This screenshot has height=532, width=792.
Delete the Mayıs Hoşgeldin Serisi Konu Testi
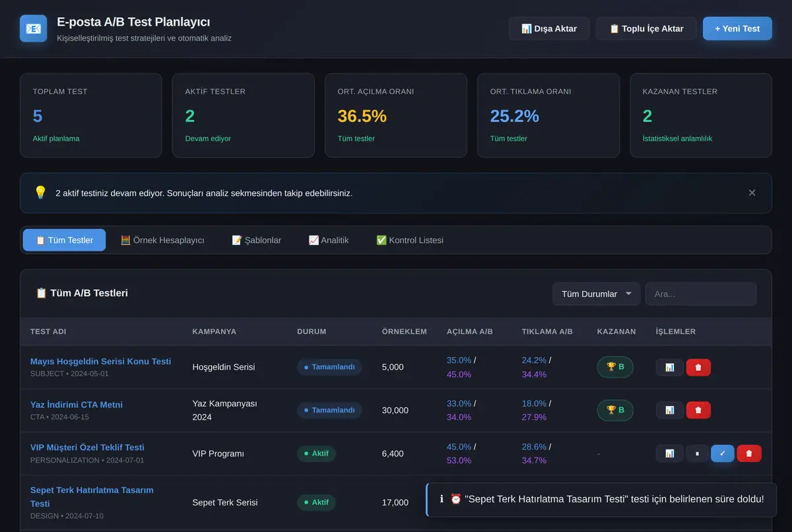(x=698, y=368)
